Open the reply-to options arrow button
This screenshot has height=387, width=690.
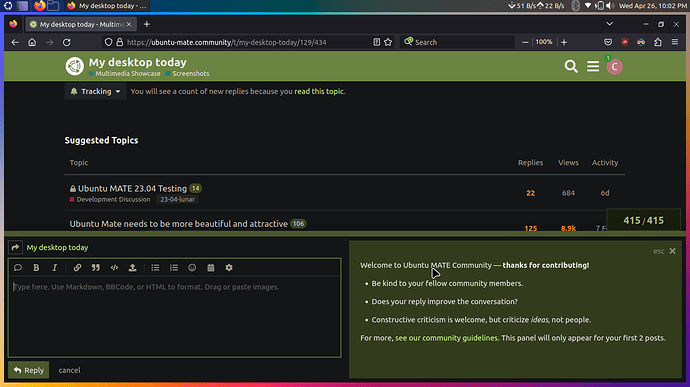point(15,247)
